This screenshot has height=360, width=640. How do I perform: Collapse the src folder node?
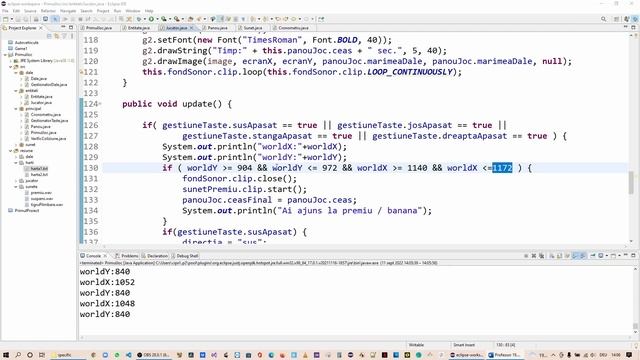[11, 67]
